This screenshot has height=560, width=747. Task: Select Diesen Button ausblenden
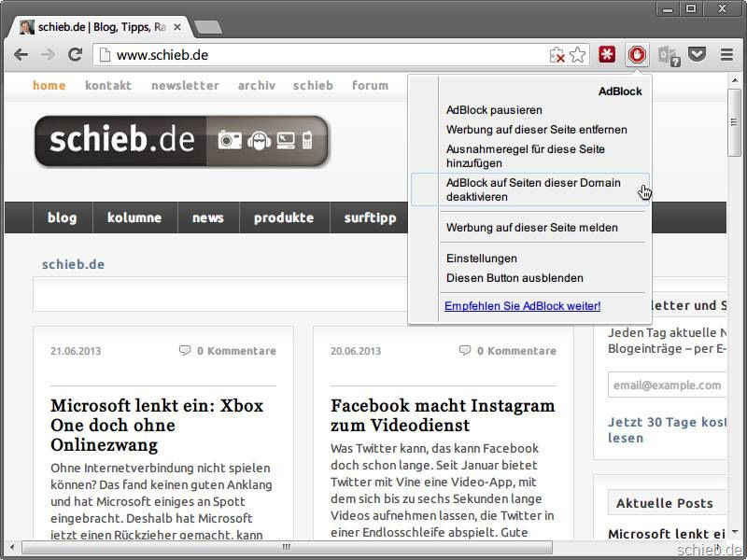tap(514, 278)
